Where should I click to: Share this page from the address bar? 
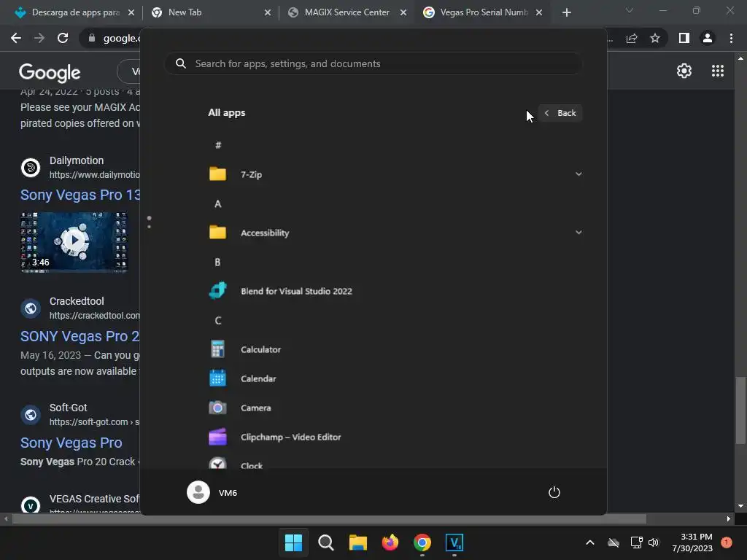click(x=632, y=38)
